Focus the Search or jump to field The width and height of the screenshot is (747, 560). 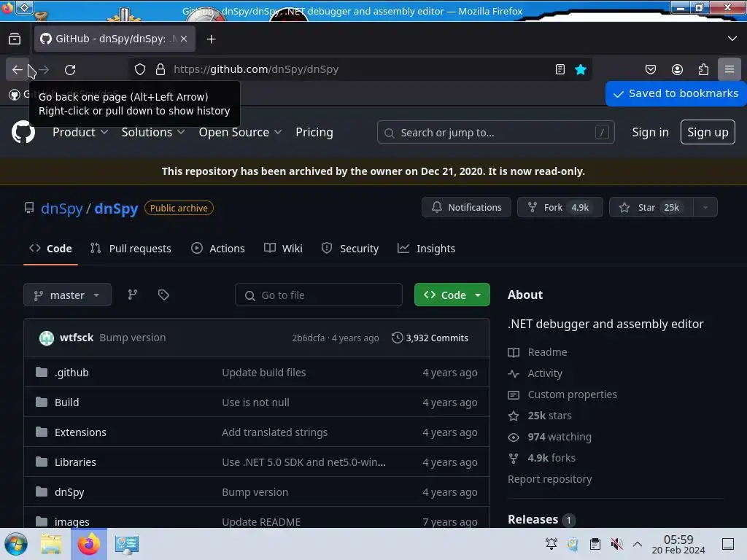coord(495,133)
